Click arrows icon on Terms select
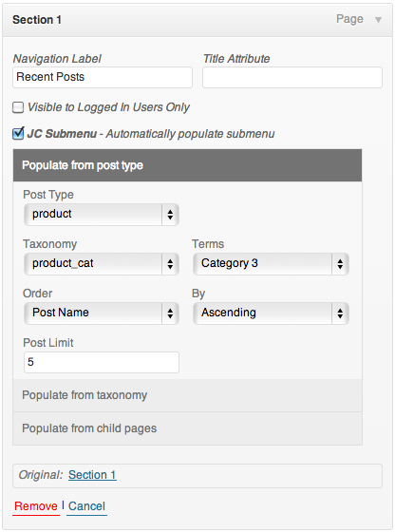 340,264
